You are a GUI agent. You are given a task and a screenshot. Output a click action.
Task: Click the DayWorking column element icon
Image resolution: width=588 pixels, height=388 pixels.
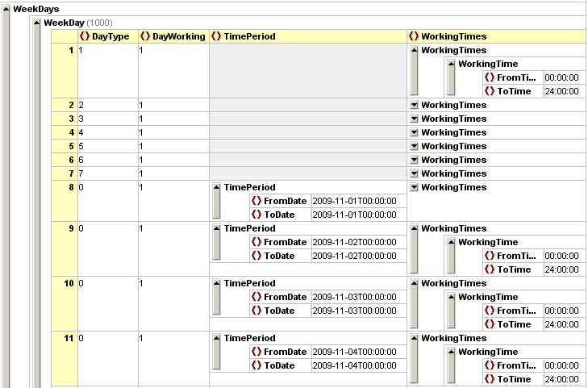pos(144,36)
